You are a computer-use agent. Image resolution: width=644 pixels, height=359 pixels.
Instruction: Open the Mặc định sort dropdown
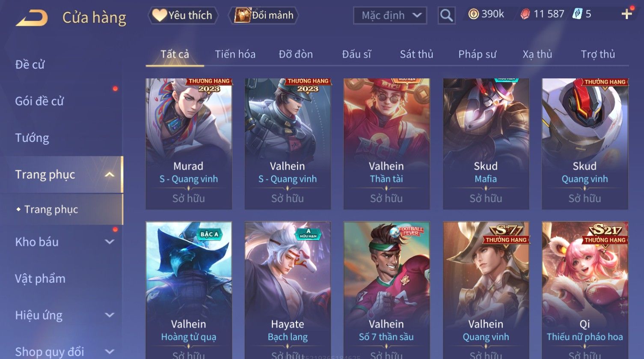pyautogui.click(x=390, y=15)
